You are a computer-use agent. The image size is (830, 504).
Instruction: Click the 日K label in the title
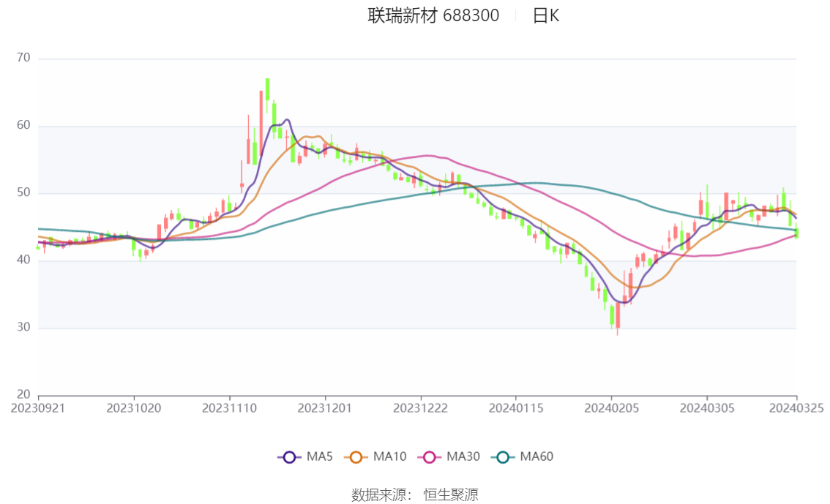click(x=546, y=15)
